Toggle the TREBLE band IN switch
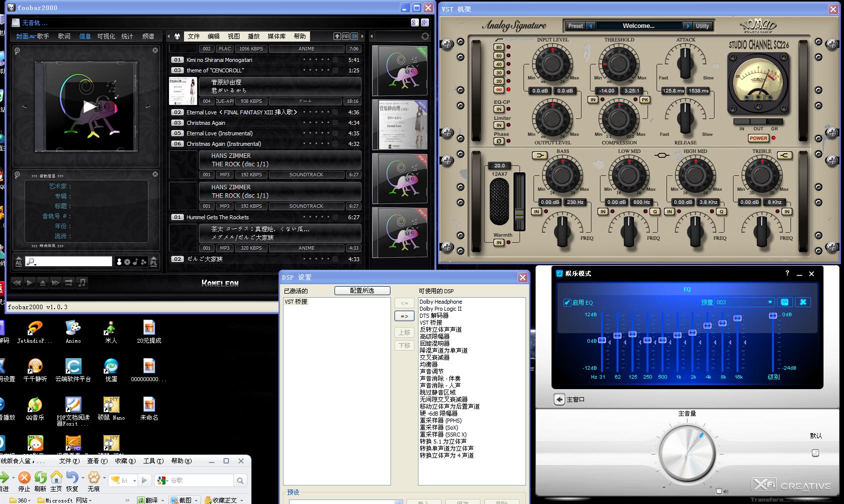The image size is (844, 504). 787,211
